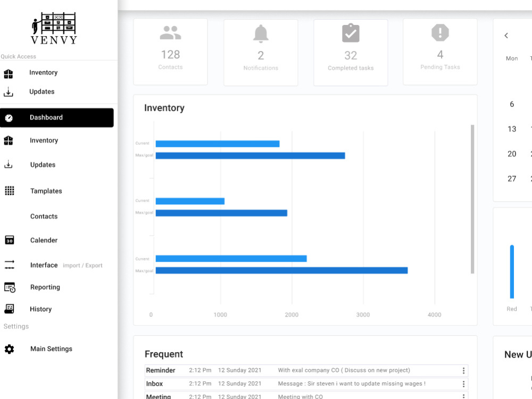Click the Inbox entry label
Viewport: 532px width, 399px height.
click(x=154, y=384)
